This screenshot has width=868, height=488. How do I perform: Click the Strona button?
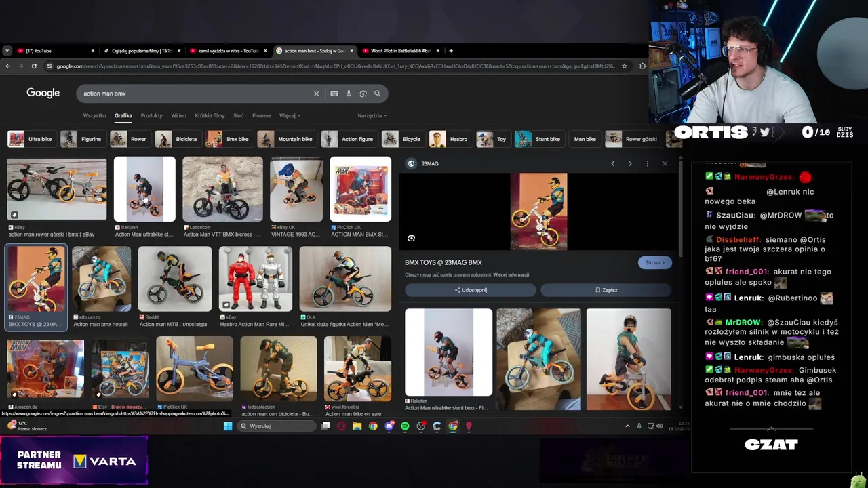654,262
